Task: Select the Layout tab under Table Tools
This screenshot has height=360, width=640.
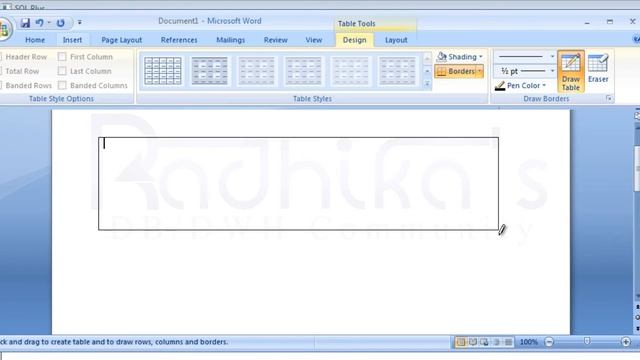Action: coord(396,40)
